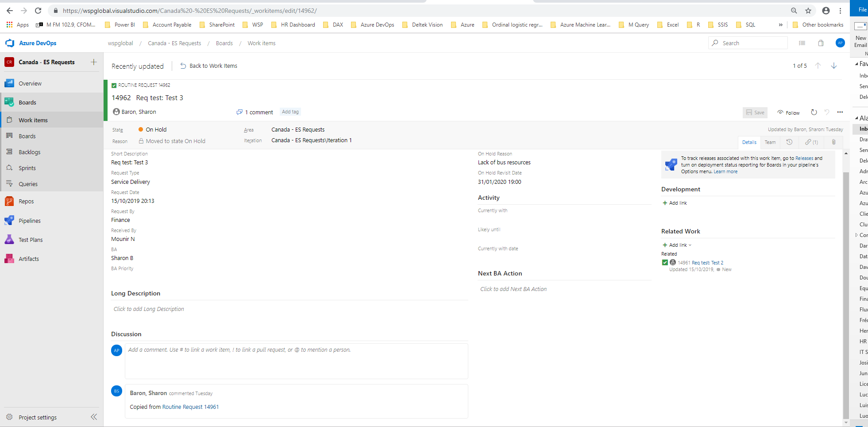Click the Search input field
868x427 pixels.
[748, 43]
